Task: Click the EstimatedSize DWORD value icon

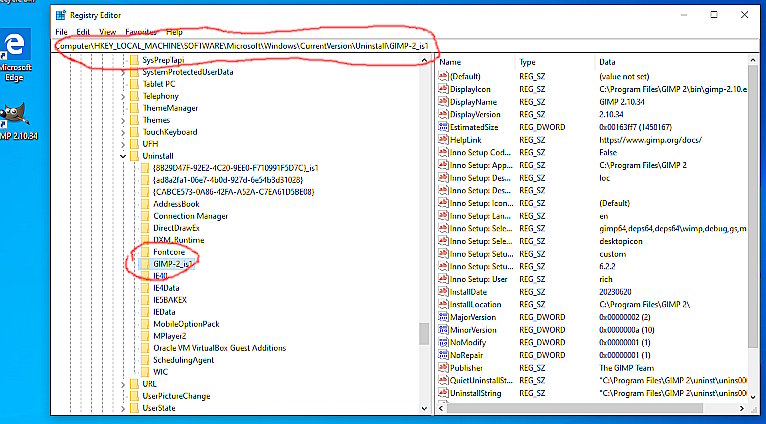Action: pos(443,127)
